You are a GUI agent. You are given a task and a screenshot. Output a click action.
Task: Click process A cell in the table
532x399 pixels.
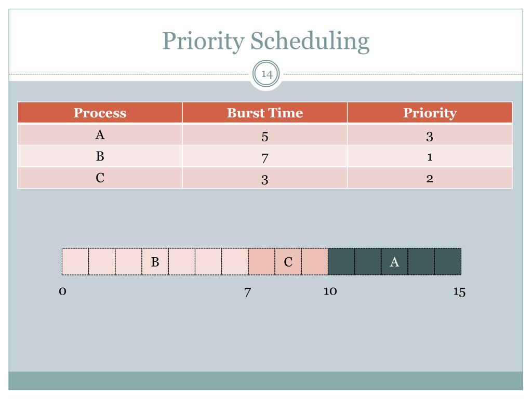100,135
